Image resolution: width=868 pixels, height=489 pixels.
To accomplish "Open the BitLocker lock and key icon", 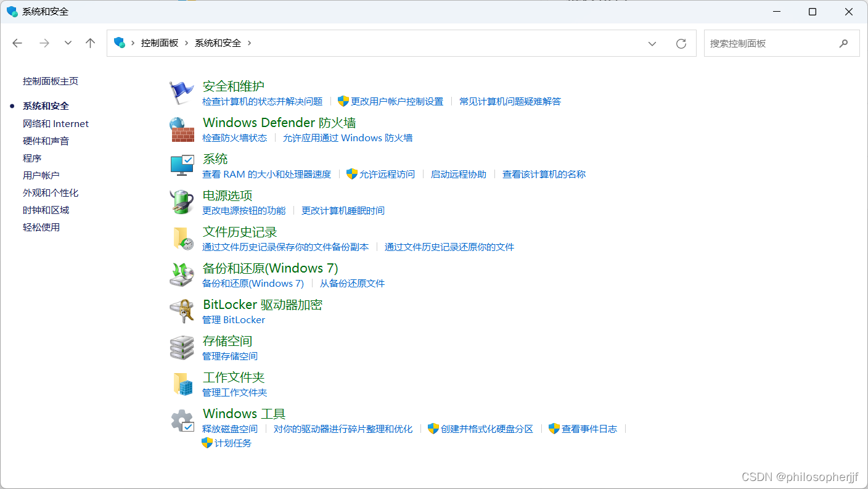I will tap(182, 311).
